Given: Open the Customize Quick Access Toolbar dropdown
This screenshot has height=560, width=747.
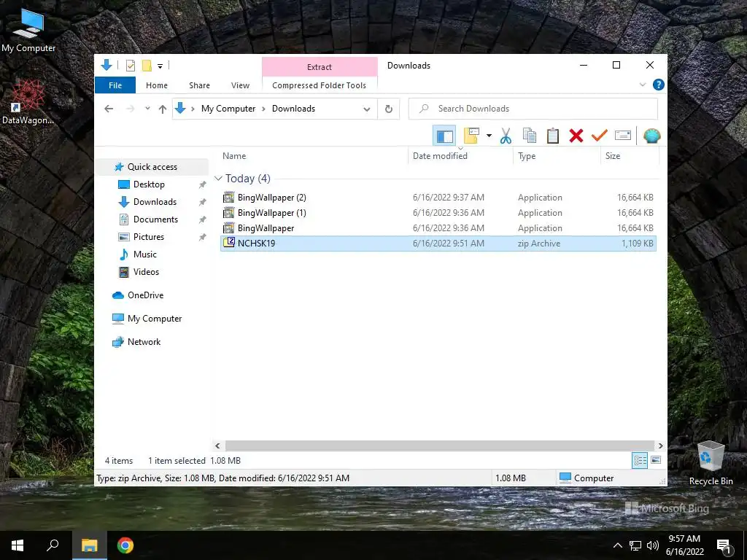Looking at the screenshot, I should tap(160, 66).
